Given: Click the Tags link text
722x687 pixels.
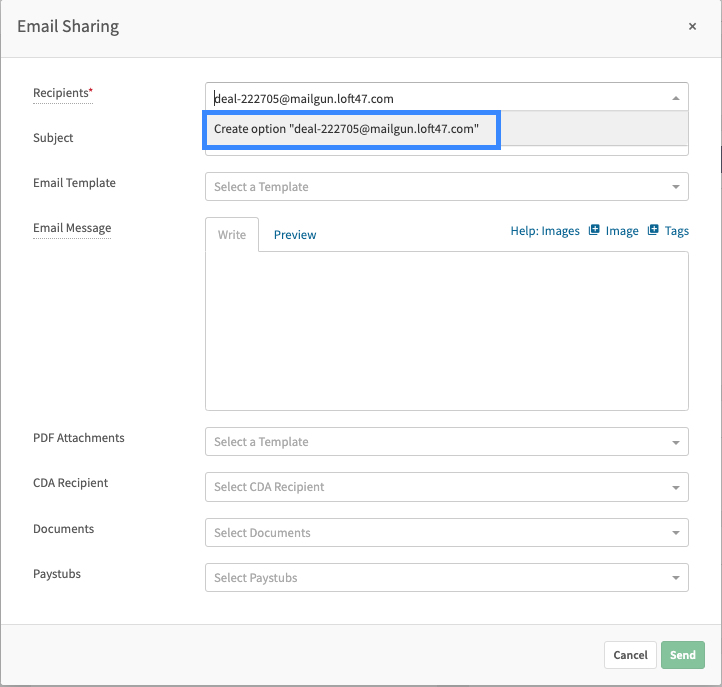Looking at the screenshot, I should point(676,231).
